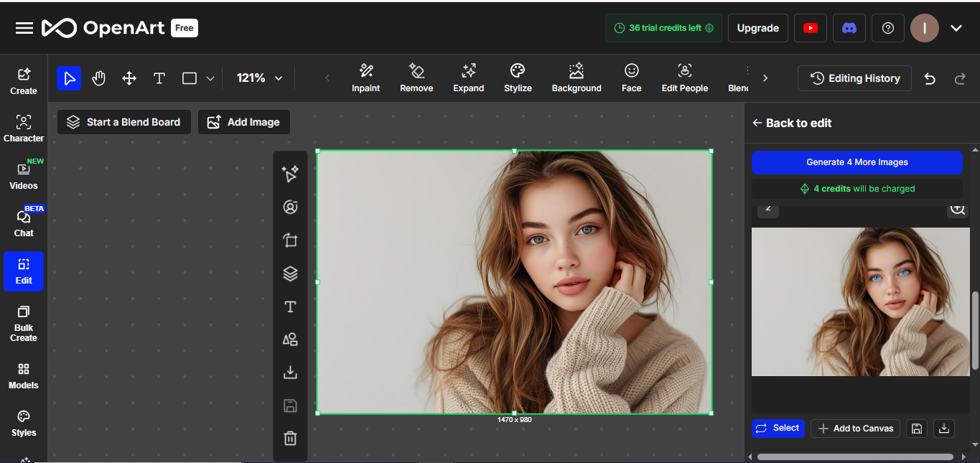This screenshot has height=463, width=980.
Task: Open the help question mark icon
Action: point(888,28)
